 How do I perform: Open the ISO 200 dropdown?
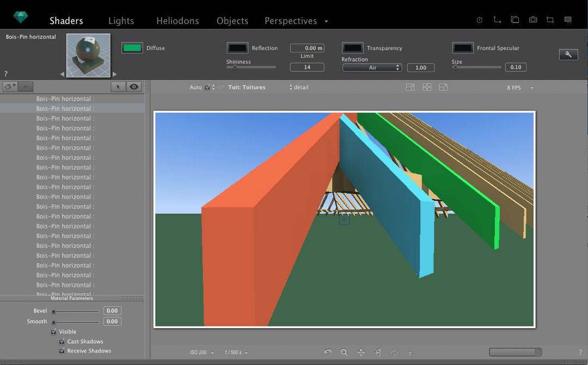[x=201, y=352]
